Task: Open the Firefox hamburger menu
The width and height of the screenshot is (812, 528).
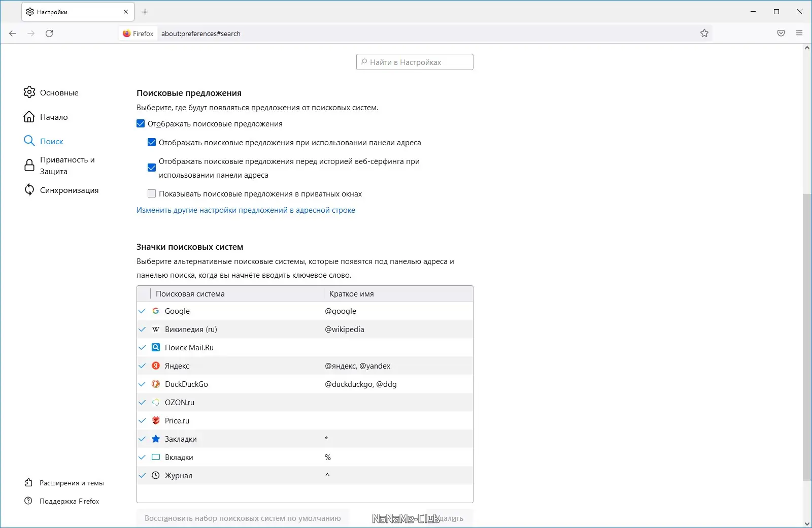Action: 799,34
